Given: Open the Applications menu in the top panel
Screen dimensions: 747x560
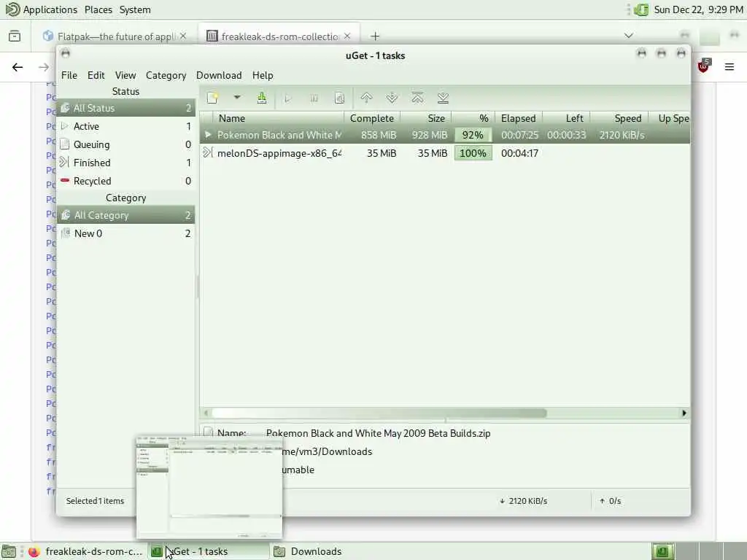Looking at the screenshot, I should (41, 9).
